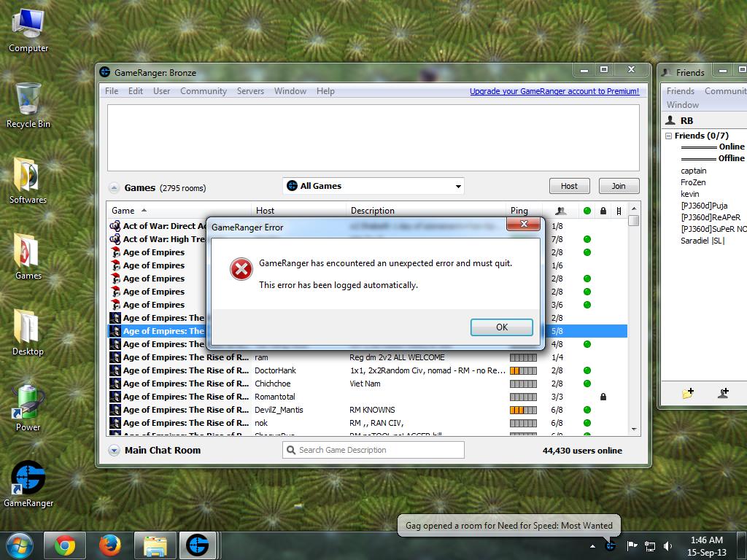Click the Add Folder icon in Friends window
The image size is (747, 560).
[x=687, y=393]
